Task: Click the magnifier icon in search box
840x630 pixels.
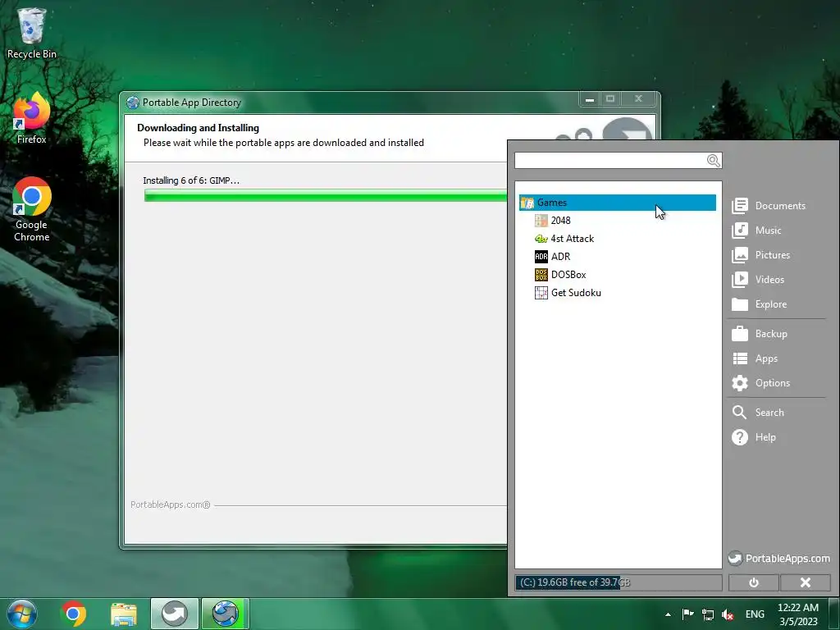Action: point(714,160)
